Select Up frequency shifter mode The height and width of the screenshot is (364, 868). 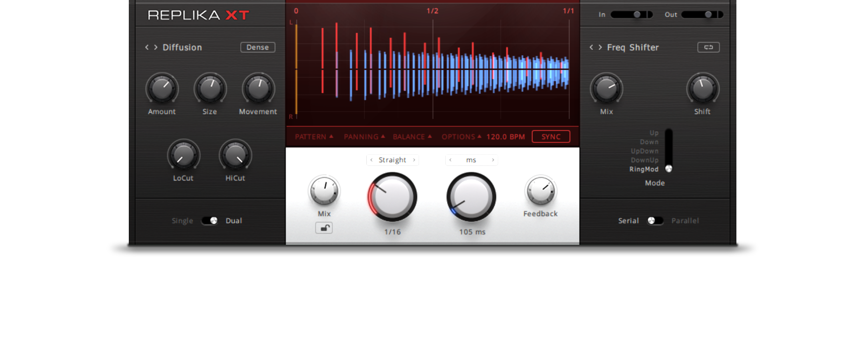coord(654,133)
